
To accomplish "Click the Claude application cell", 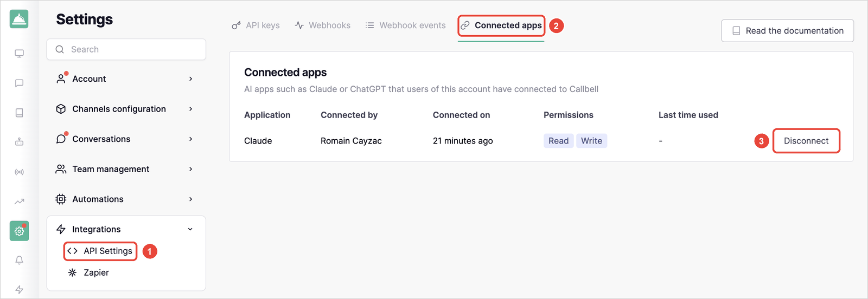I will pyautogui.click(x=258, y=141).
